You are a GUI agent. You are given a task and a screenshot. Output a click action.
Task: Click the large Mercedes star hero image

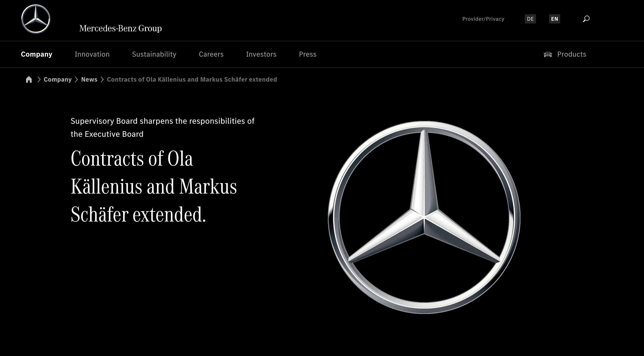(424, 217)
